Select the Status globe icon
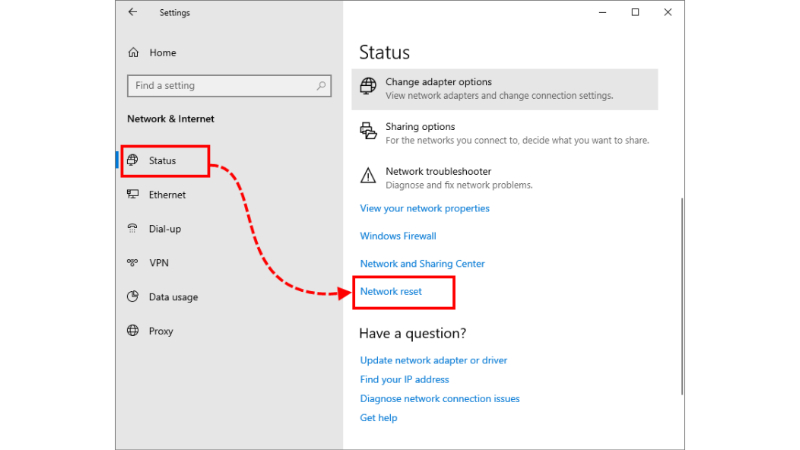This screenshot has height=450, width=800. point(133,160)
